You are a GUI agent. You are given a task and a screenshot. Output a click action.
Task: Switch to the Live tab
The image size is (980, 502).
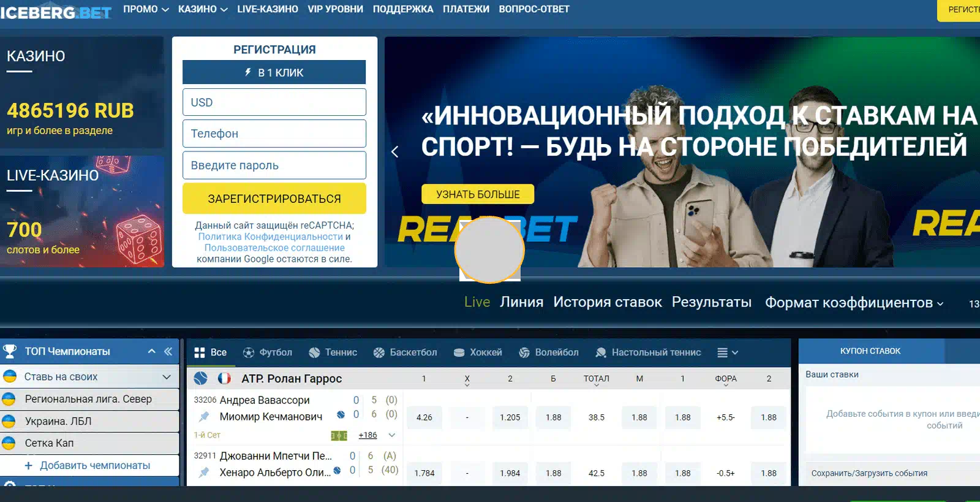click(x=477, y=302)
